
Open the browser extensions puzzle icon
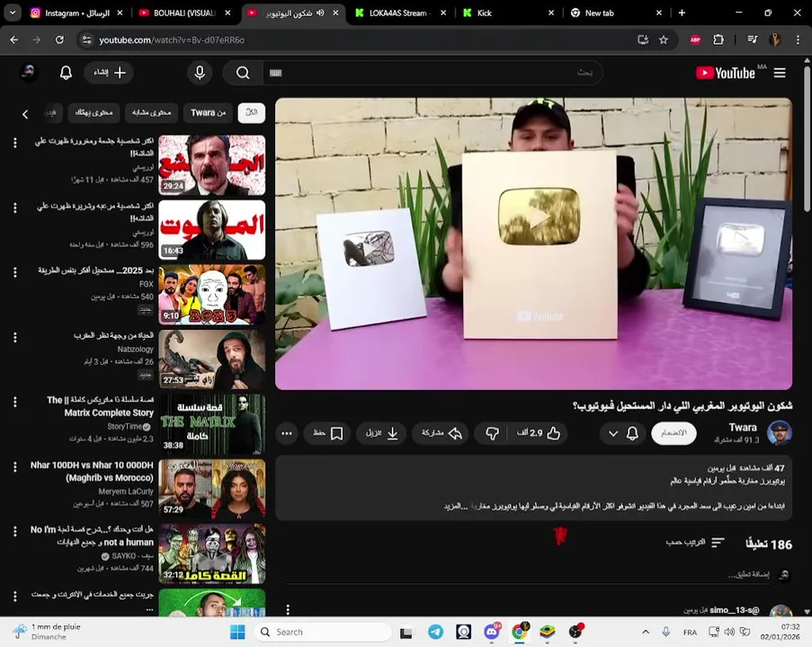coord(718,40)
